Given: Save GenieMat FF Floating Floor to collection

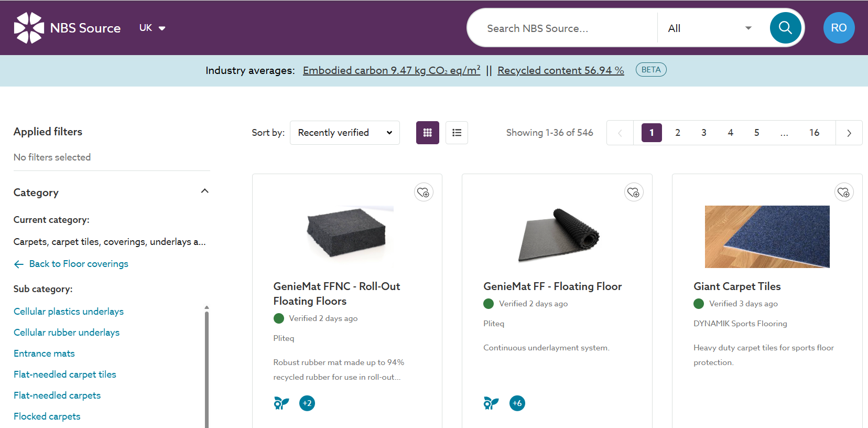Looking at the screenshot, I should 634,192.
